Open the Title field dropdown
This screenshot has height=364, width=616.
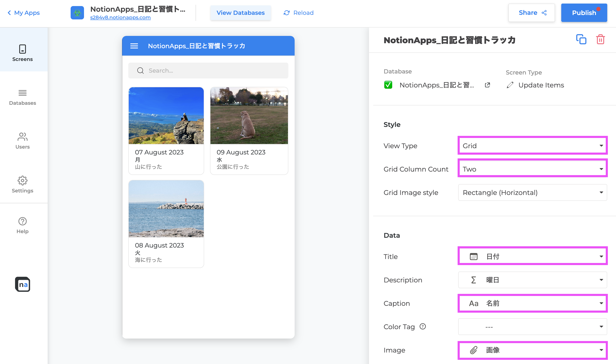pos(533,257)
